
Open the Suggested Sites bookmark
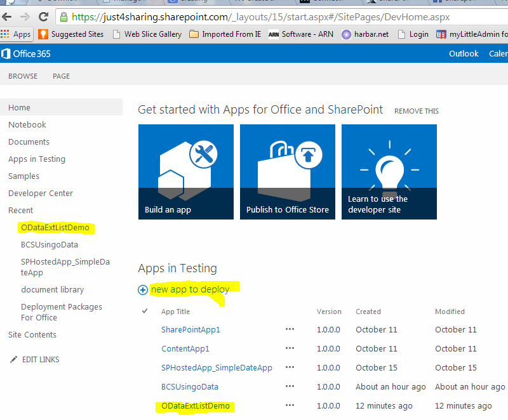click(71, 34)
